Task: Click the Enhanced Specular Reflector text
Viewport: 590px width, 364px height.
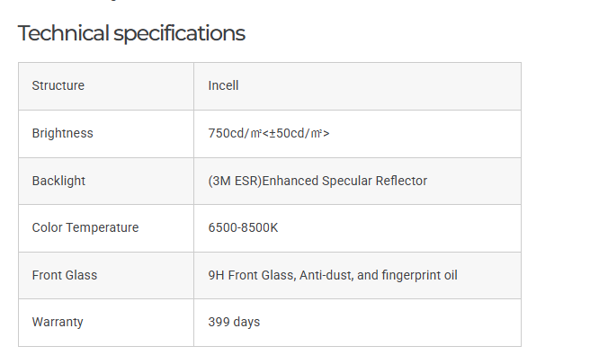Action: pos(344,181)
